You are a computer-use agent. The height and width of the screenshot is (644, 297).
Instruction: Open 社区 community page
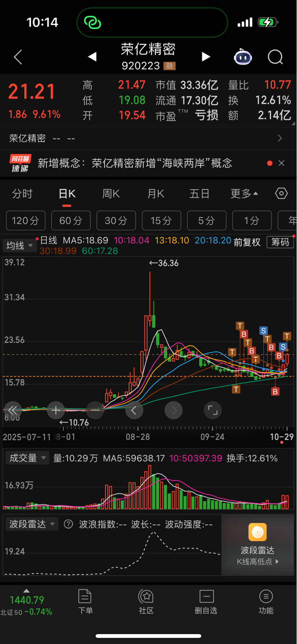pos(146,602)
